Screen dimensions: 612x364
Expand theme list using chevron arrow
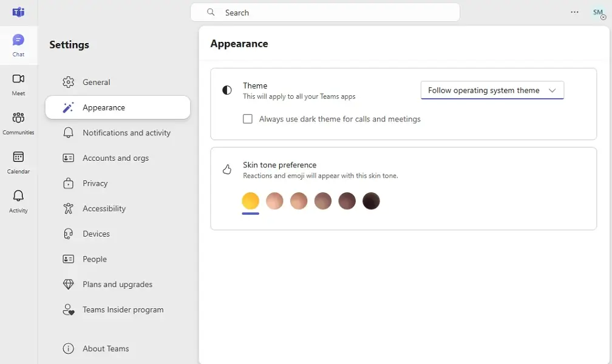tap(552, 90)
